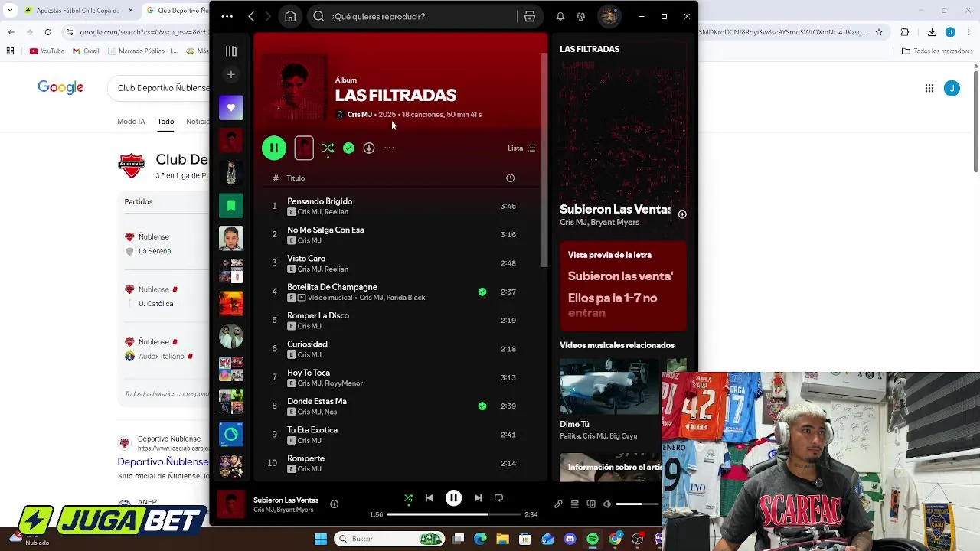Image resolution: width=980 pixels, height=551 pixels.
Task: Switch to Club Deportivo Chrome tab
Action: 175,11
